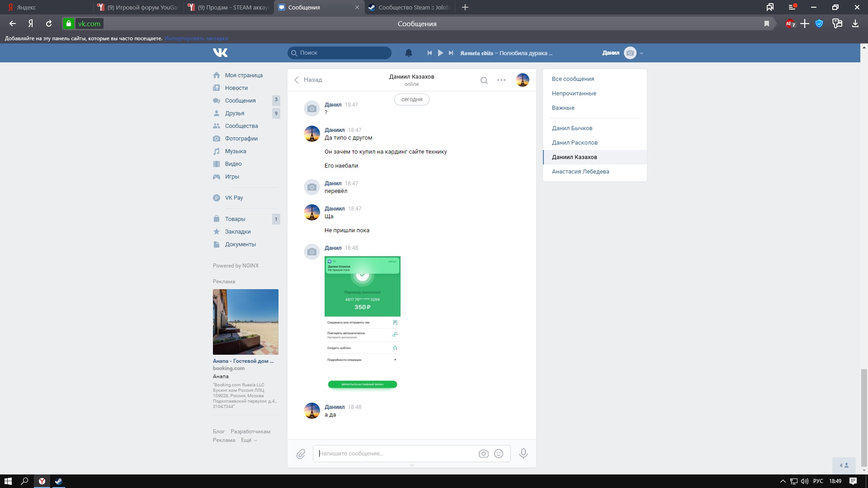Search within the conversation via magnifier icon
868x488 pixels.
click(x=484, y=80)
